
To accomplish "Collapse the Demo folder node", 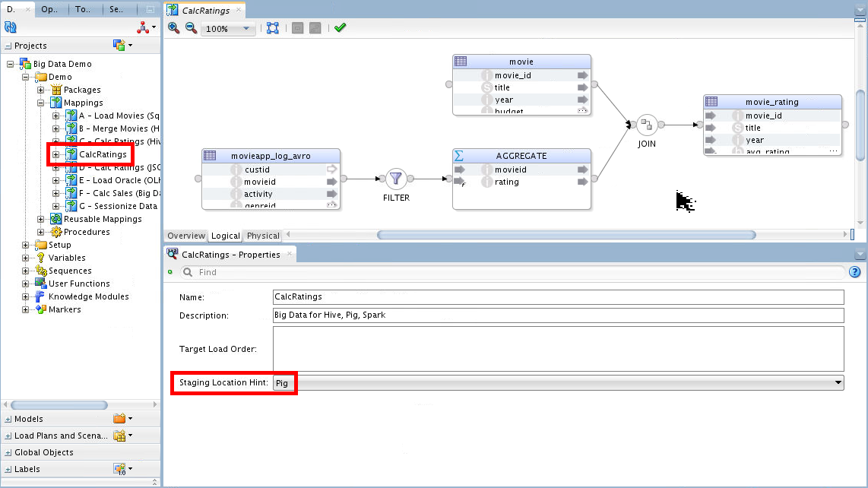I will tap(26, 77).
